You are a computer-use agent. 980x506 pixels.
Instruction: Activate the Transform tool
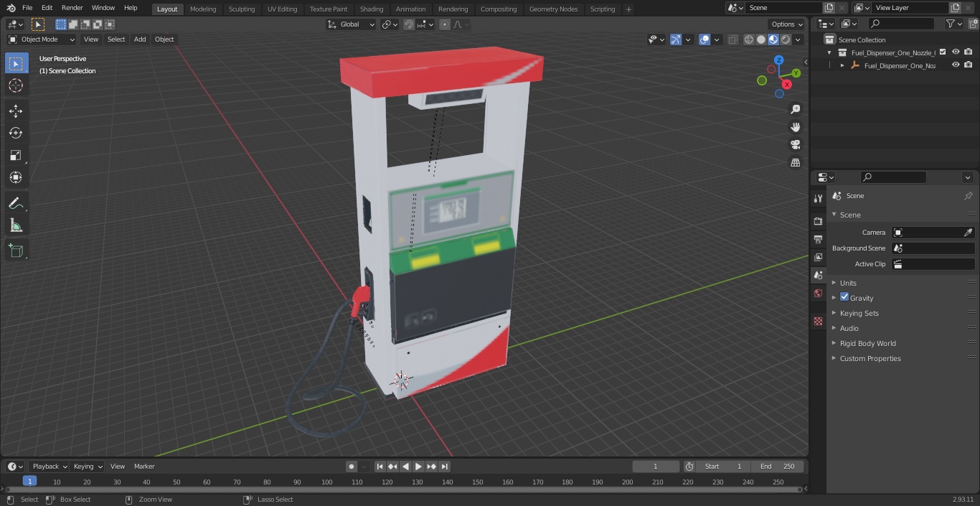(x=16, y=177)
